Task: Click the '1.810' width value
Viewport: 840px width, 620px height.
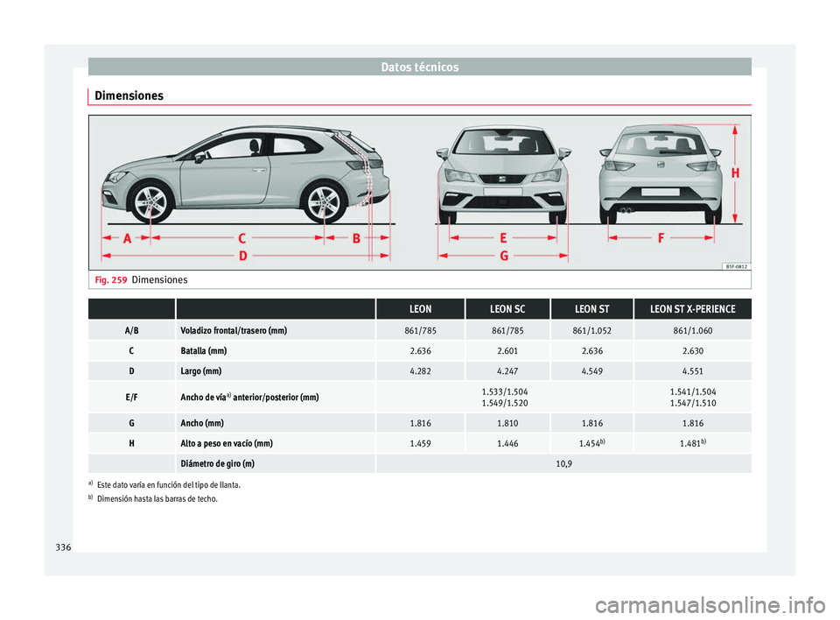Action: point(507,423)
